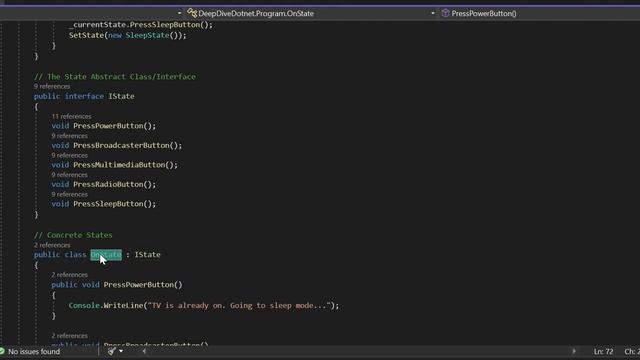Click the Ln: 72 line indicator
This screenshot has height=360, width=640.
point(603,351)
